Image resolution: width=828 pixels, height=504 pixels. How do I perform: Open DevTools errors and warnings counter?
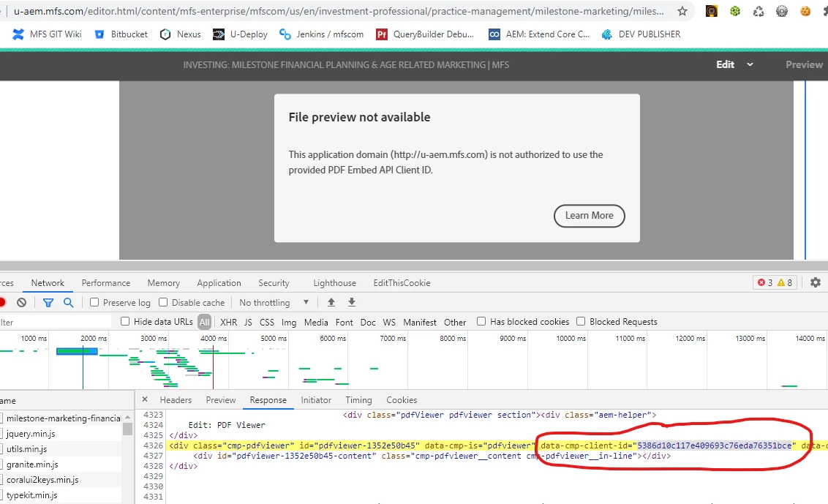(775, 282)
